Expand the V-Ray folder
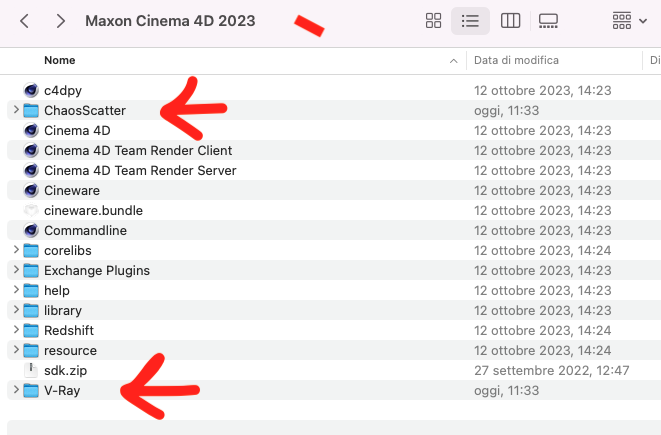Viewport: 661px width, 435px height. point(16,390)
